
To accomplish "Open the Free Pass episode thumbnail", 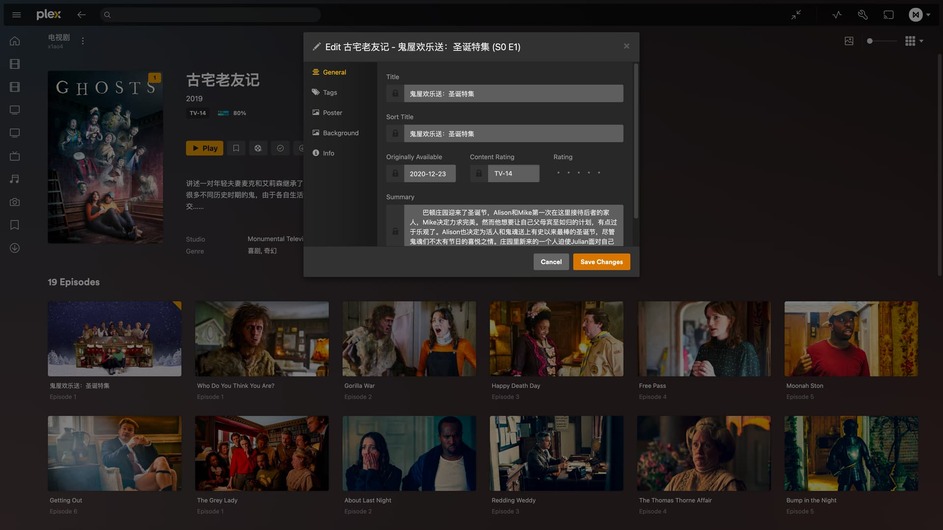I will 704,339.
